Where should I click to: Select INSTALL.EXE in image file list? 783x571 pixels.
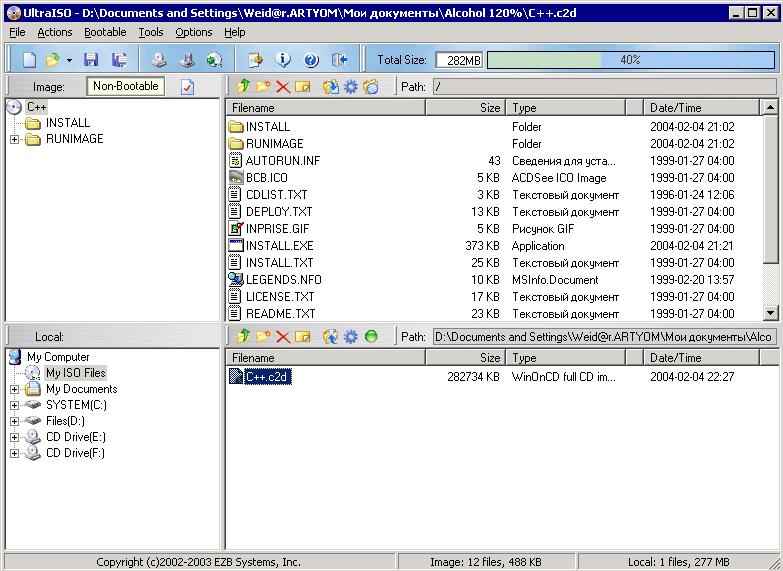(x=280, y=246)
